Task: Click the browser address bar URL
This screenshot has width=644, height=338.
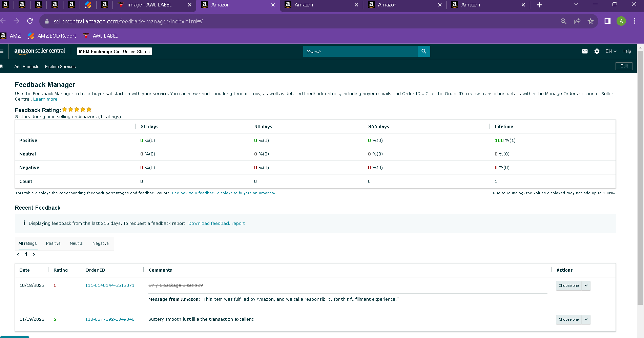Action: 128,21
